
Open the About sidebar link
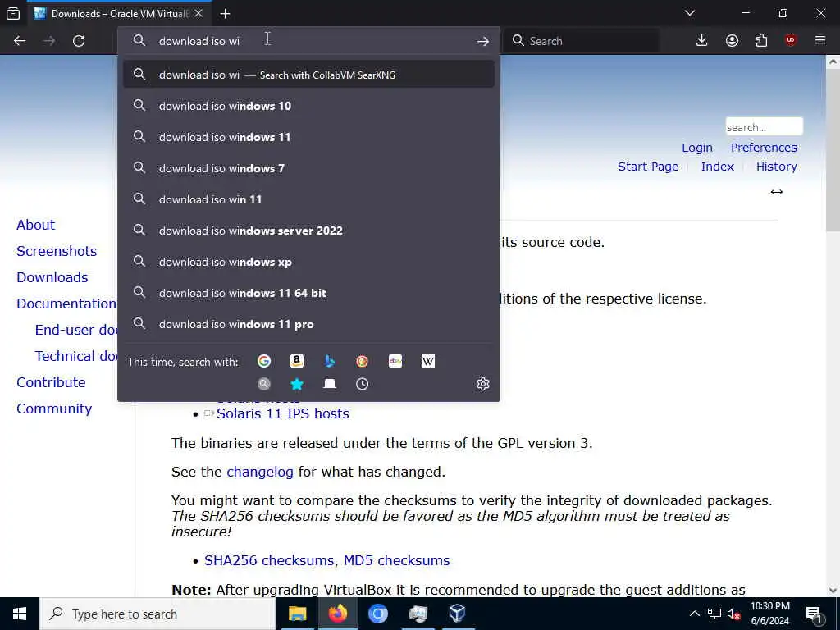pos(36,225)
